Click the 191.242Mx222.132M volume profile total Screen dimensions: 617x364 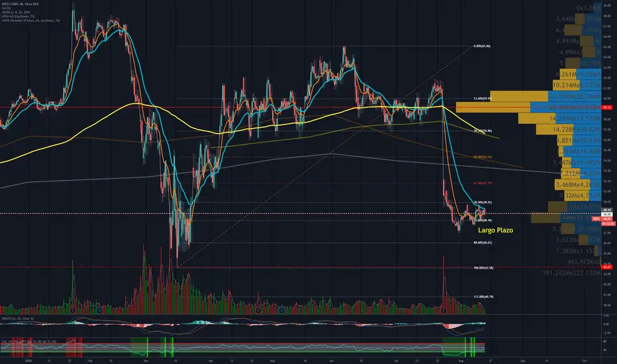pos(572,273)
